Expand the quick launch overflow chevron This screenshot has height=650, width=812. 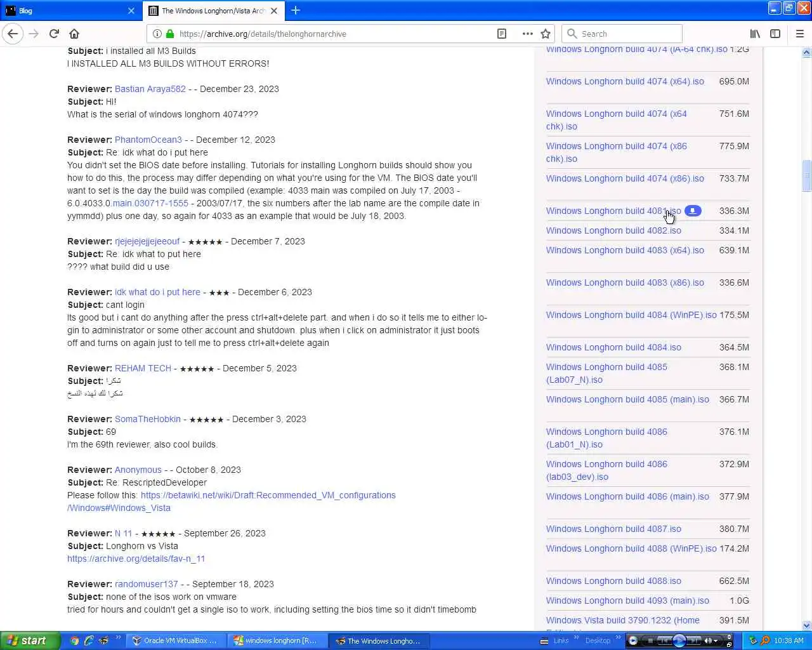coord(117,638)
